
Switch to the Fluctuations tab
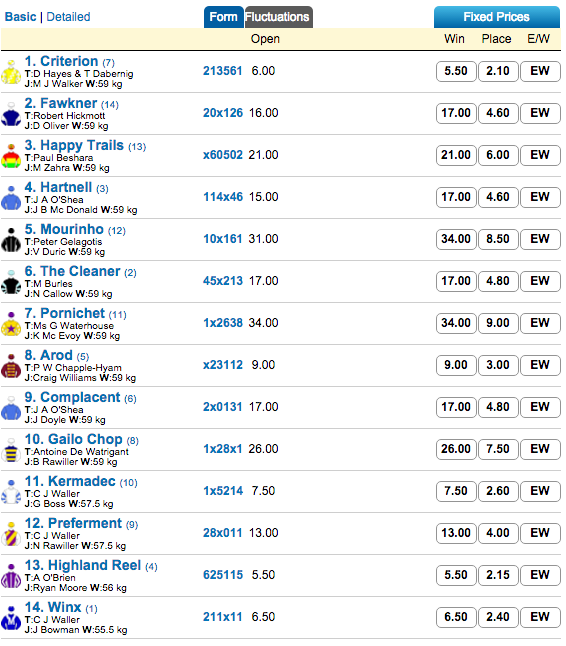pos(278,17)
